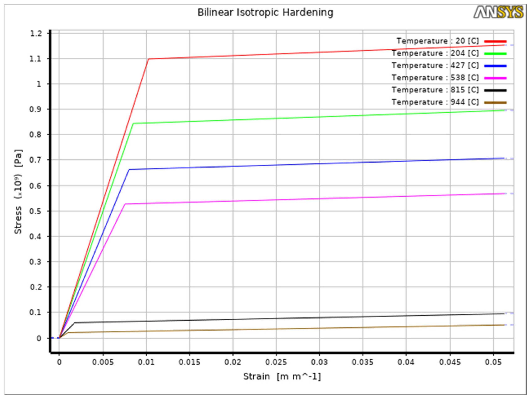Click the blue 427 C legend swatch
Image resolution: width=532 pixels, height=400 pixels.
pyautogui.click(x=495, y=66)
